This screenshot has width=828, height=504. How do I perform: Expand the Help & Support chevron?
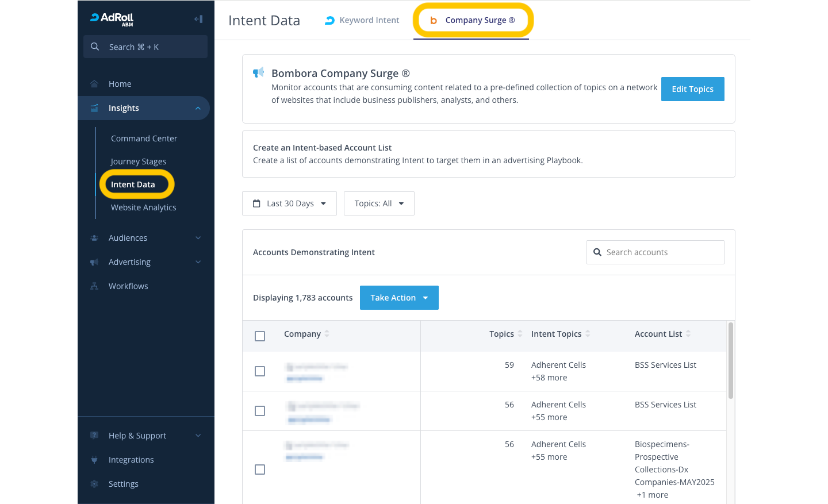click(198, 436)
